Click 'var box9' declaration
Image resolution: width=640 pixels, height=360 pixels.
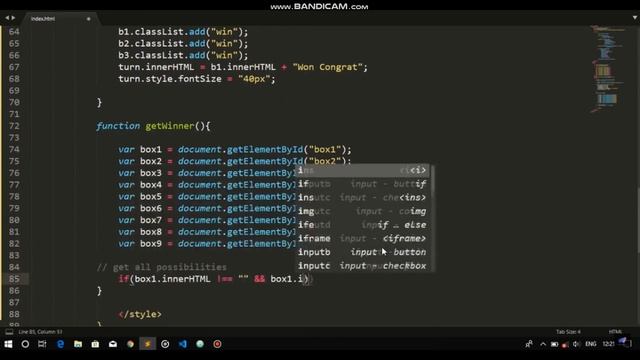[140, 244]
